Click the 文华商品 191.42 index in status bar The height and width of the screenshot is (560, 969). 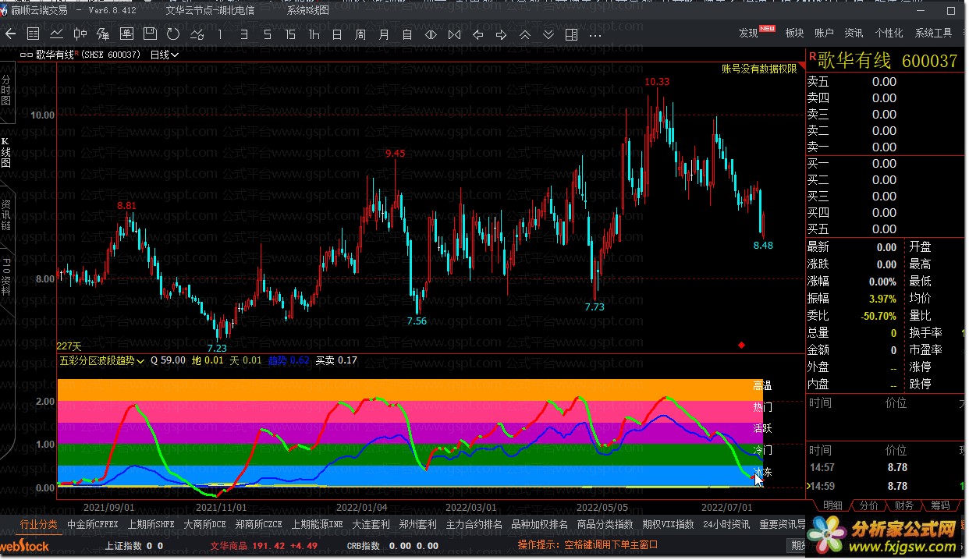pos(264,545)
